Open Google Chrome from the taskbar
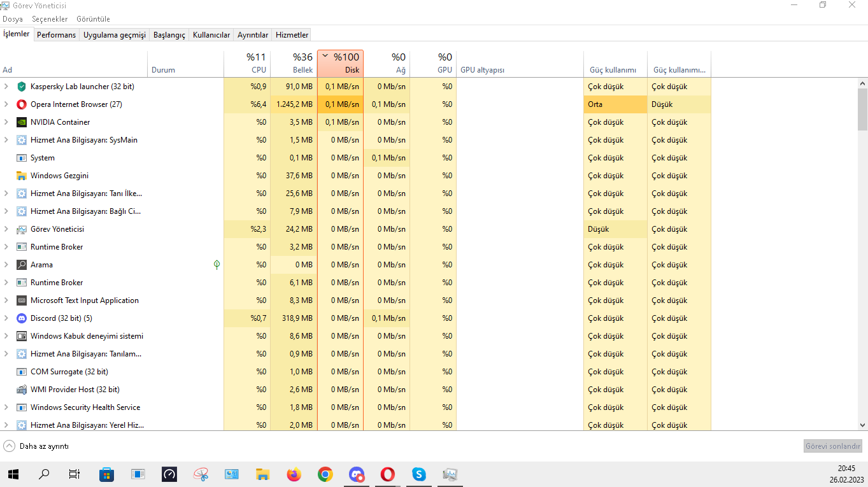The width and height of the screenshot is (868, 487). pos(325,474)
